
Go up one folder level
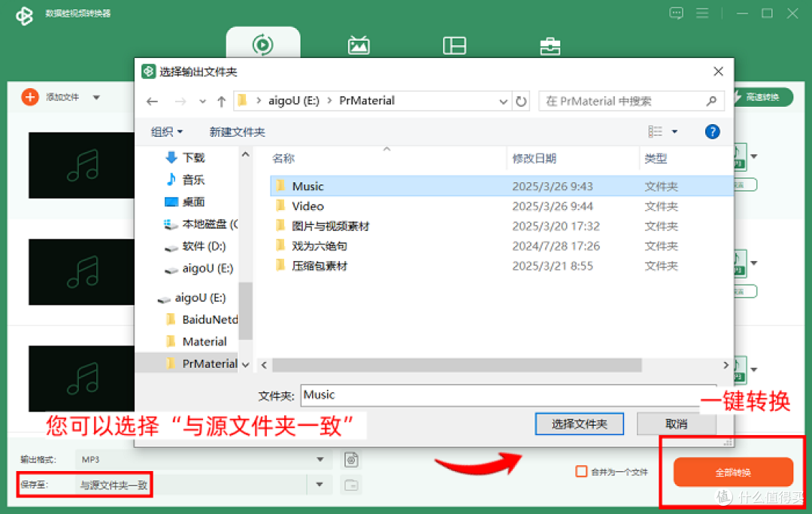222,101
